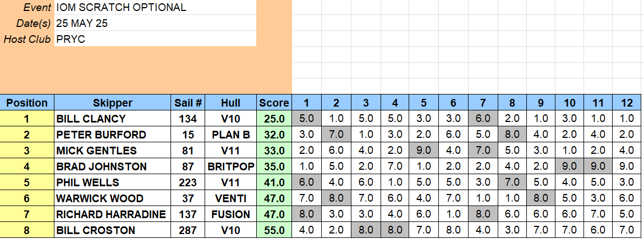This screenshot has width=644, height=239.
Task: Click the Position column header
Action: click(27, 103)
